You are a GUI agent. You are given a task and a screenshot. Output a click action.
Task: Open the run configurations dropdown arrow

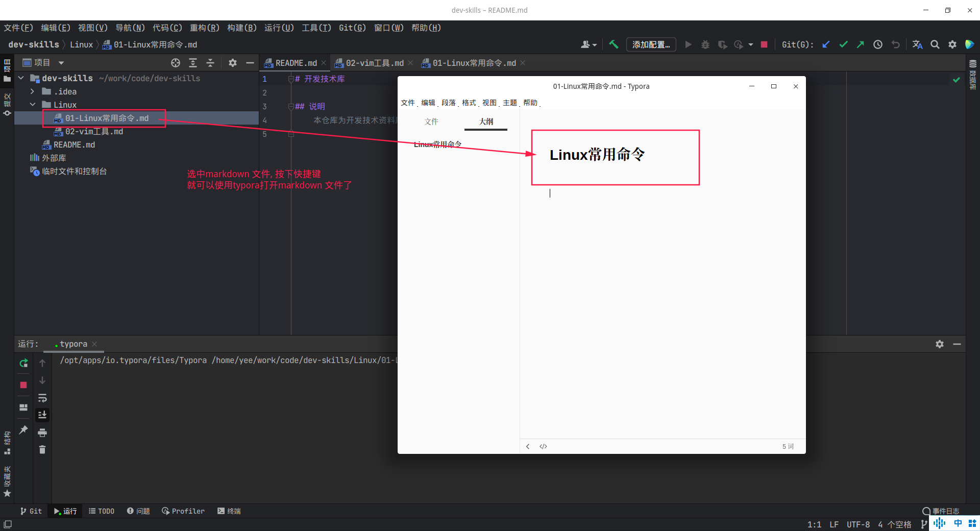[750, 44]
